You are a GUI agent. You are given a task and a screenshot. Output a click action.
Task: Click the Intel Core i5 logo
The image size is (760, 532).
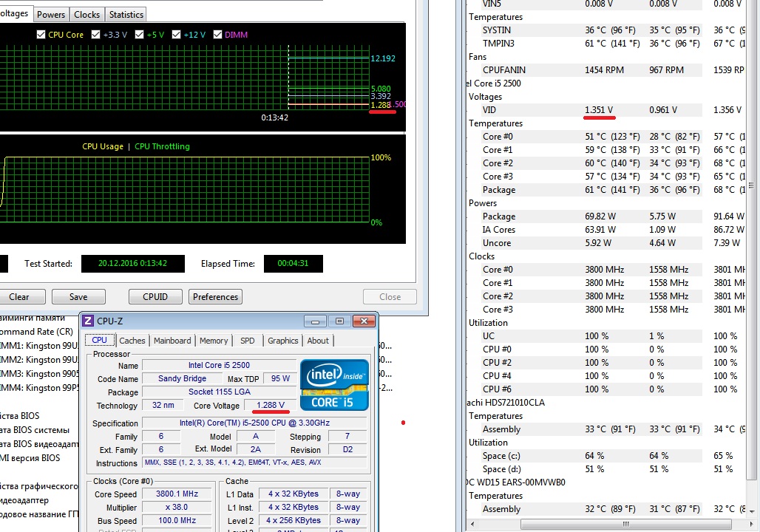334,385
